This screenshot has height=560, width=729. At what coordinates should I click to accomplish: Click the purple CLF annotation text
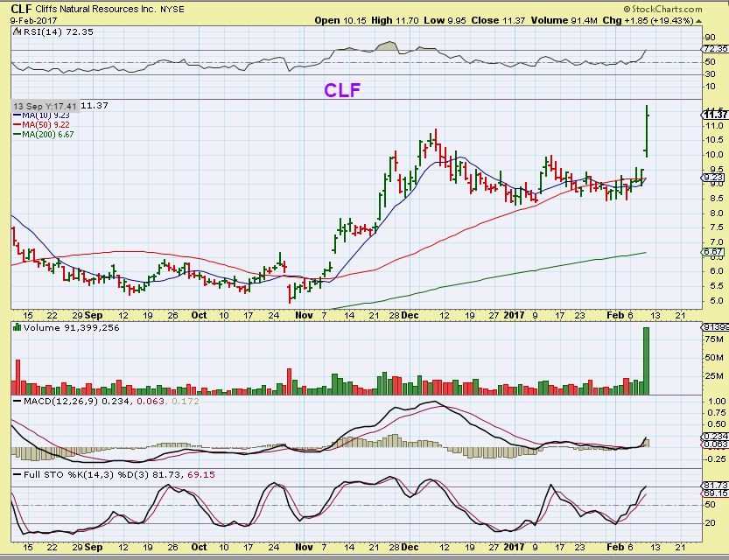[x=342, y=90]
